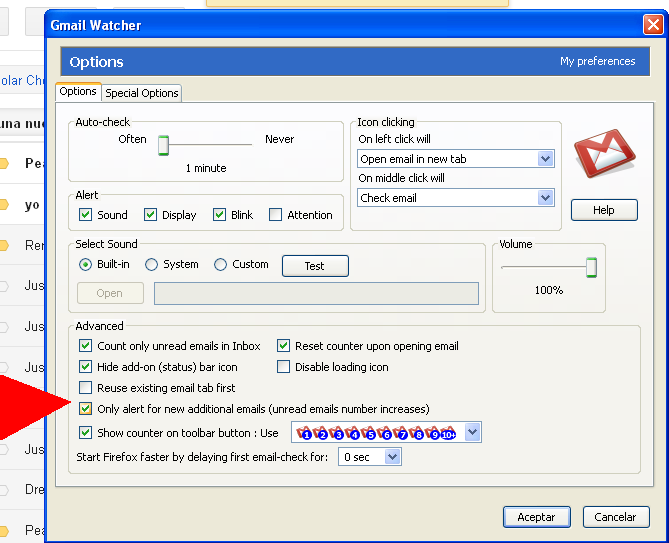Select the Options tab
This screenshot has height=543, width=669.
click(x=78, y=92)
